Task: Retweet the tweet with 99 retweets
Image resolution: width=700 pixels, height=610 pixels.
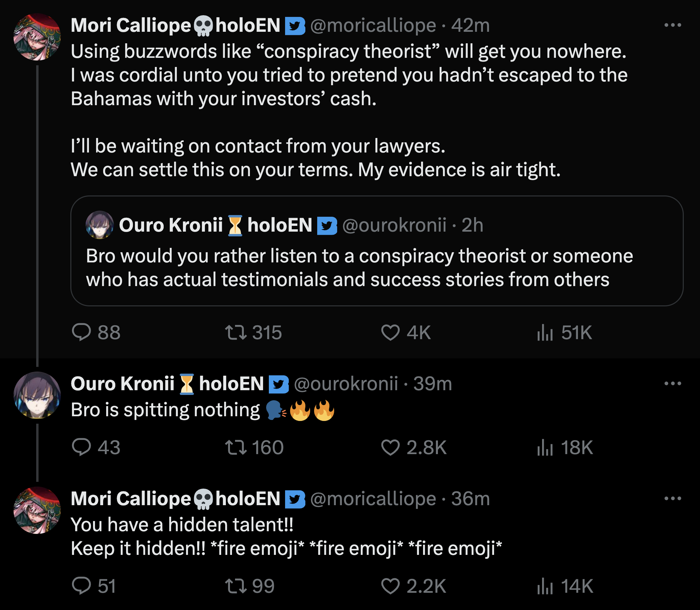Action: pyautogui.click(x=236, y=586)
